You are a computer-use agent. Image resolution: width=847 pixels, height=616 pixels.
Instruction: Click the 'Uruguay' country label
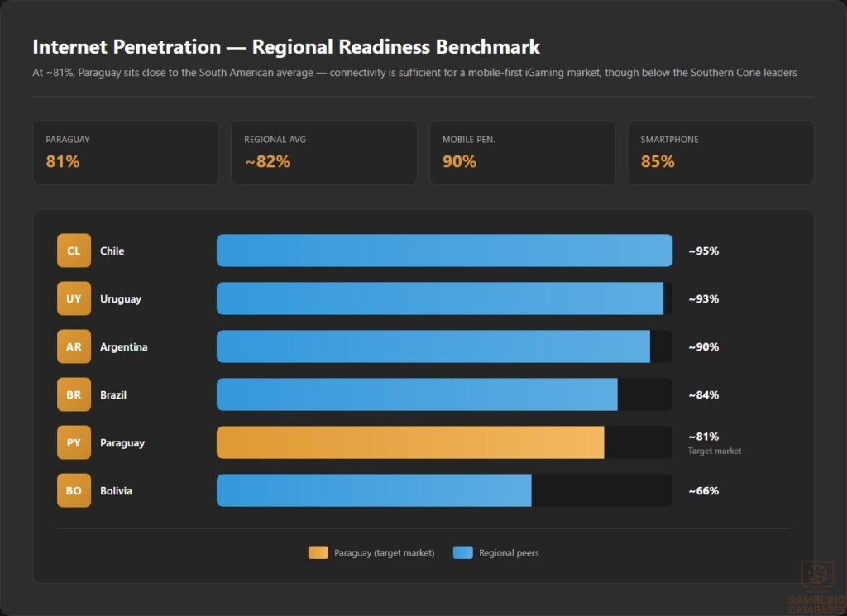(121, 299)
